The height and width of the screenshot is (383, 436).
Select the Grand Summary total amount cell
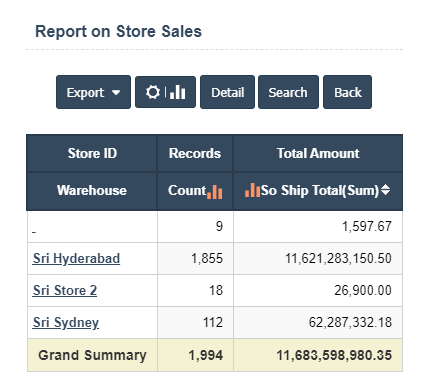point(318,355)
